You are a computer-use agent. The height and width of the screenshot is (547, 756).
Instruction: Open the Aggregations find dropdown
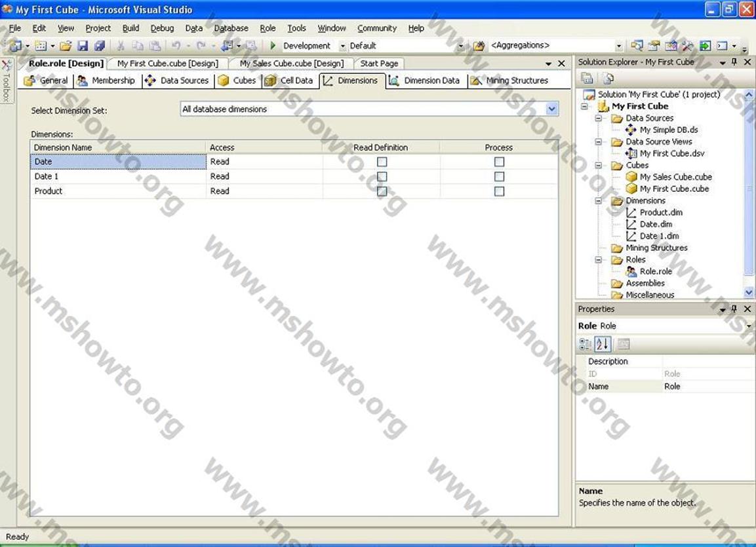click(x=619, y=47)
